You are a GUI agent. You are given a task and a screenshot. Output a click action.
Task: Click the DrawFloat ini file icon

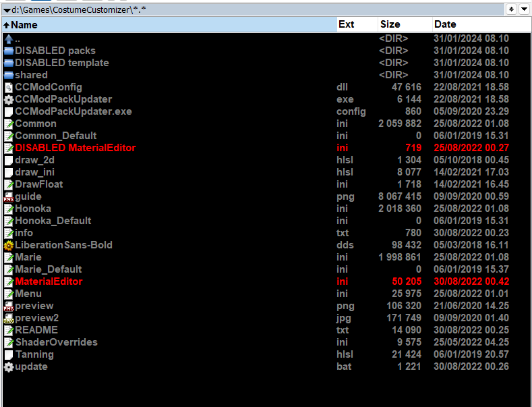tap(9, 184)
